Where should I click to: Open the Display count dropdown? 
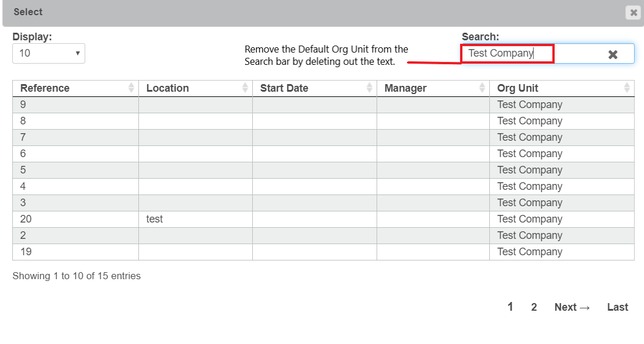pyautogui.click(x=48, y=53)
